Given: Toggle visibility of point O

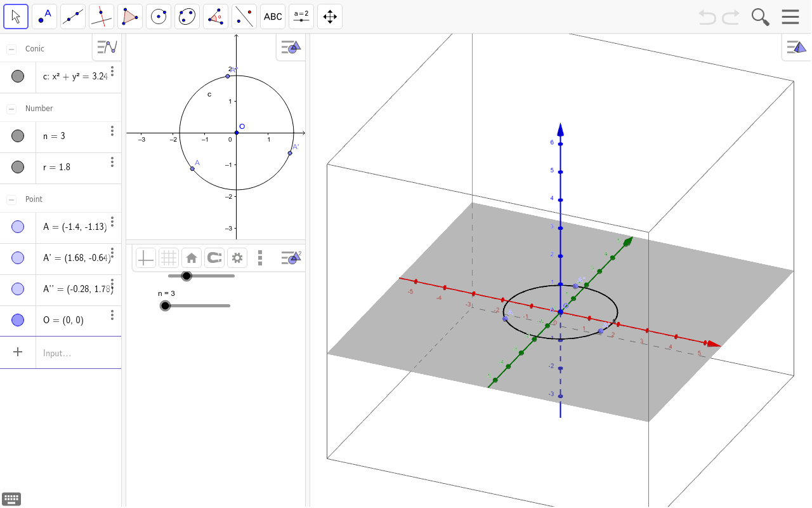Looking at the screenshot, I should (x=18, y=320).
